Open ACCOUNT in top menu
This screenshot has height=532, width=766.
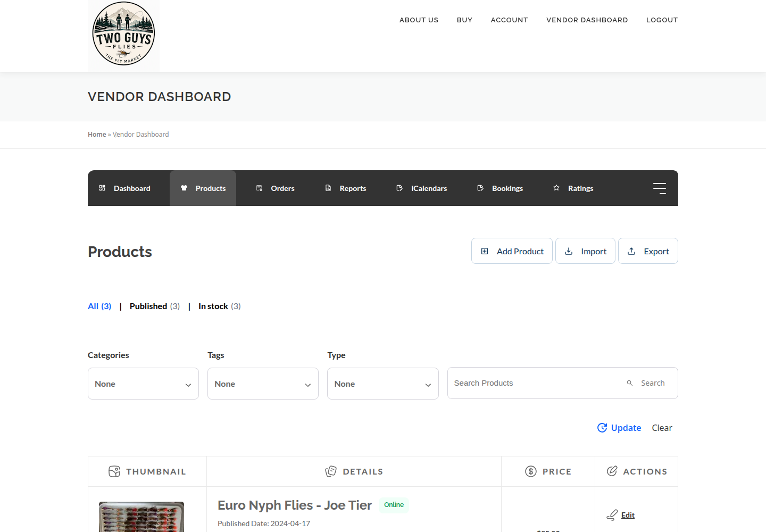(509, 20)
